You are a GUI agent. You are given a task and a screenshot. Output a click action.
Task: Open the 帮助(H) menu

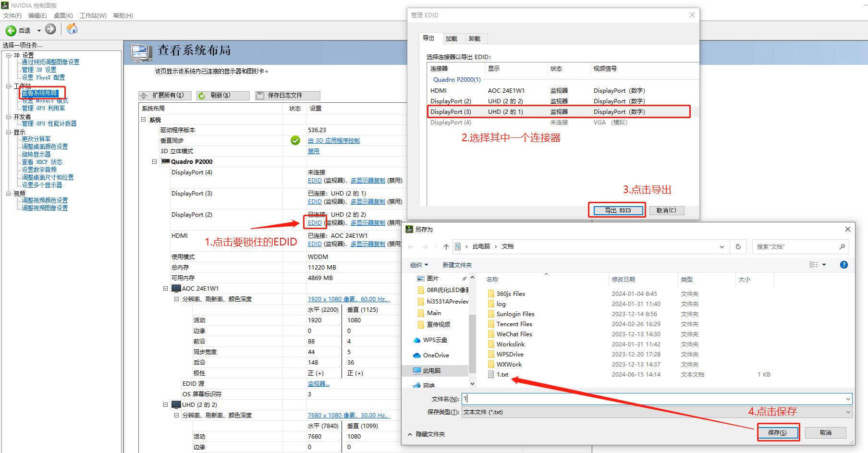click(x=123, y=16)
